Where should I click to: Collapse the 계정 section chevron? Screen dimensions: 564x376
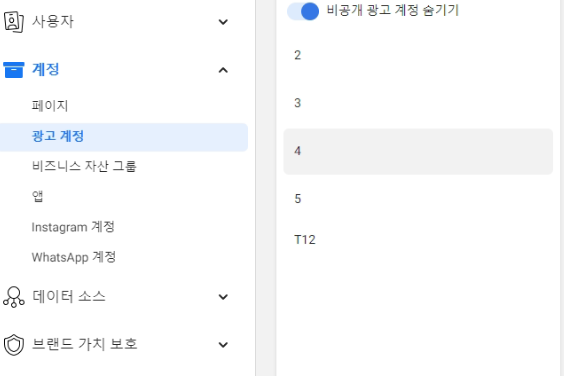click(x=223, y=70)
